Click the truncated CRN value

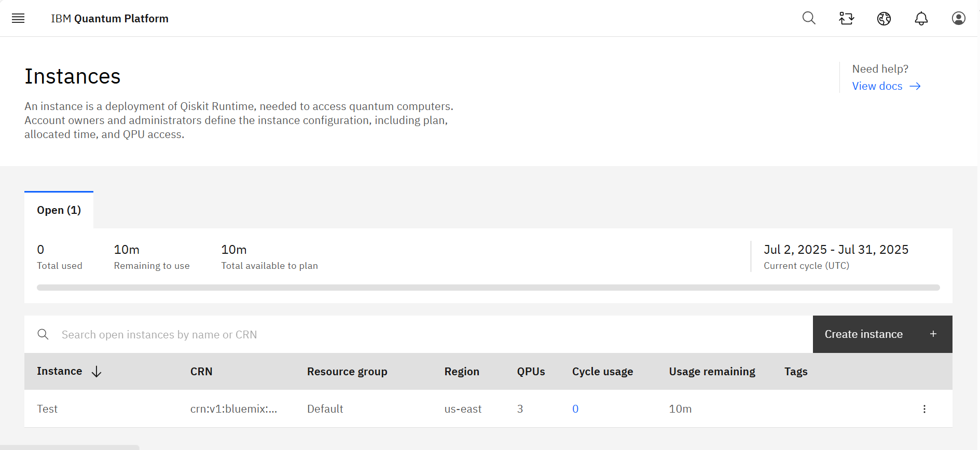[x=233, y=409]
